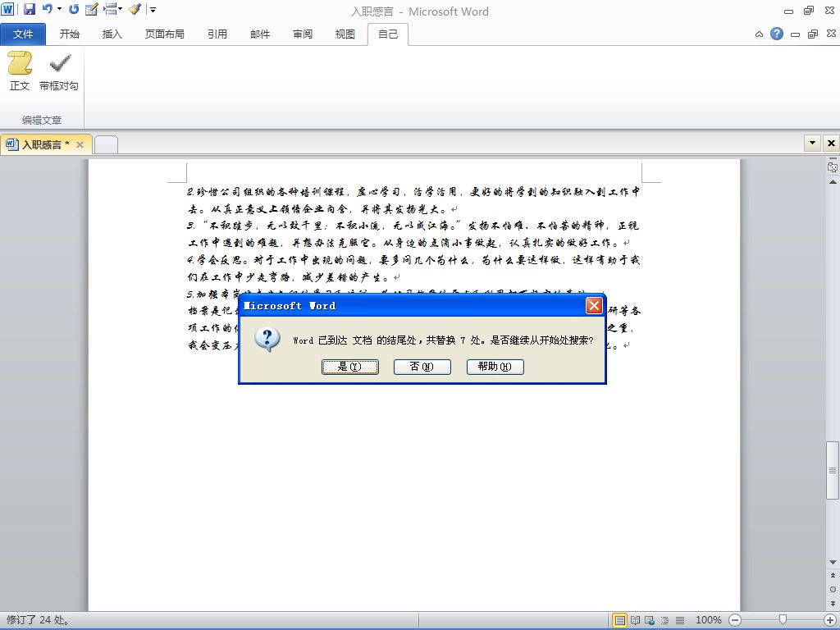Open the line spacing dropdown arrow
This screenshot has height=630, width=840.
(x=120, y=9)
